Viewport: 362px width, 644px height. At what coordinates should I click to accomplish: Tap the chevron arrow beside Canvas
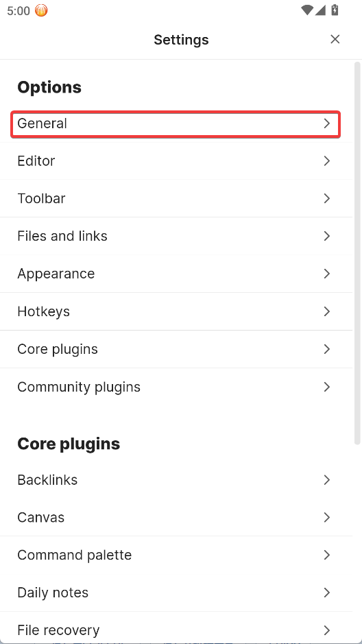[327, 518]
